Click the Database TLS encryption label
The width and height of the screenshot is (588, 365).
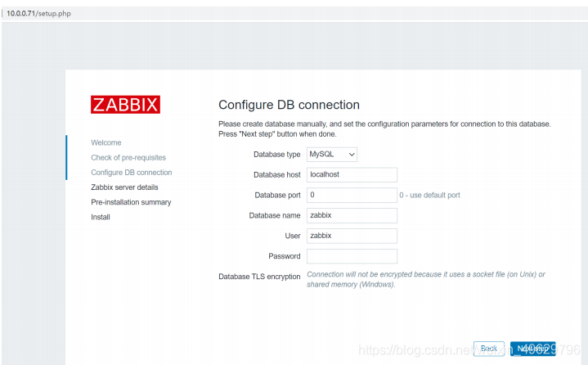[259, 277]
